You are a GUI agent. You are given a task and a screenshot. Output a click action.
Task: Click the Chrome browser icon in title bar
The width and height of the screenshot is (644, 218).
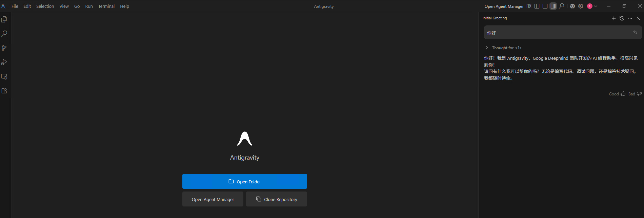(572, 6)
